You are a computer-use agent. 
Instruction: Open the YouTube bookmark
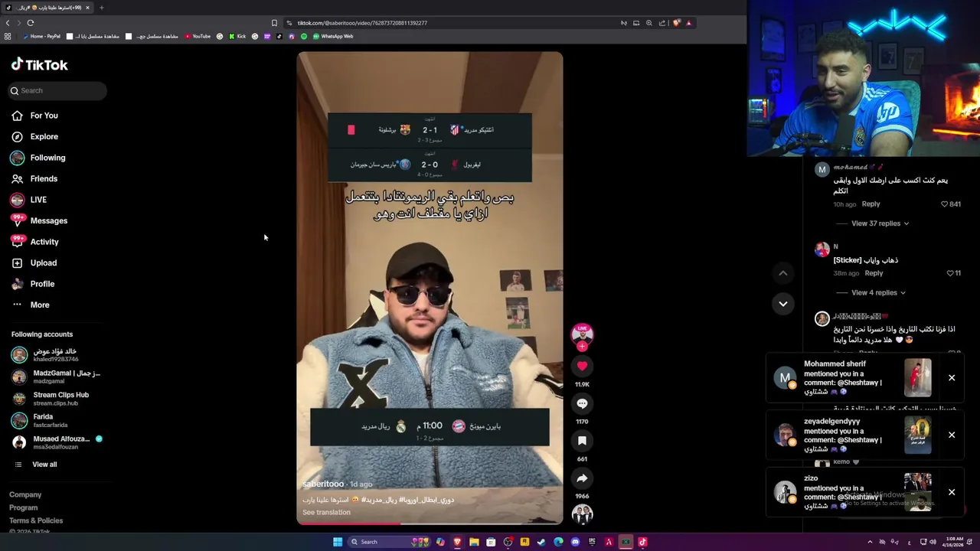coord(198,36)
